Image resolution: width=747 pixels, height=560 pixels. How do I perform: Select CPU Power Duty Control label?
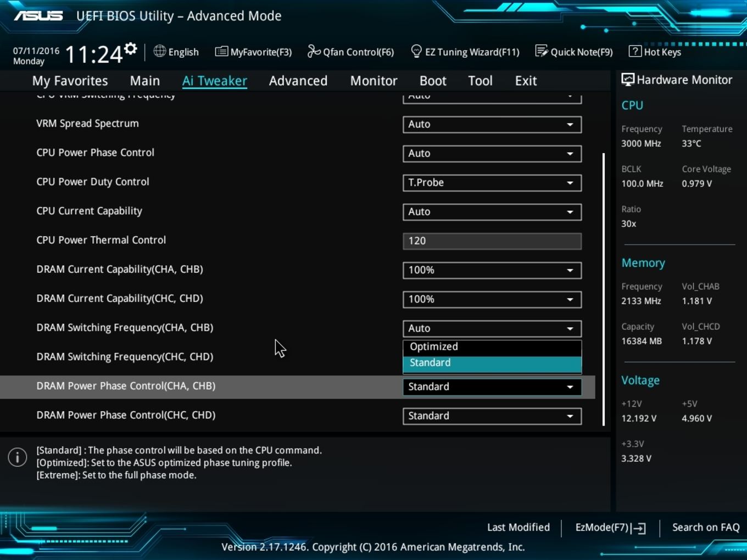[x=93, y=182]
